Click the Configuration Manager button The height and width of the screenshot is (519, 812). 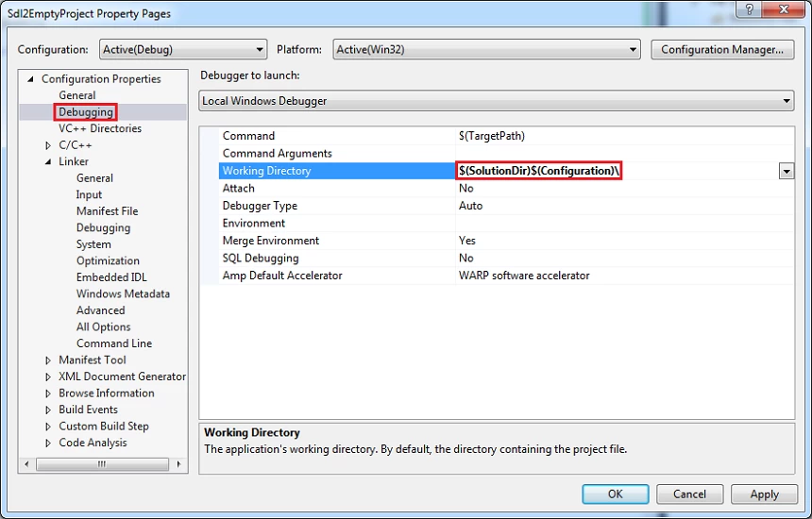(722, 50)
